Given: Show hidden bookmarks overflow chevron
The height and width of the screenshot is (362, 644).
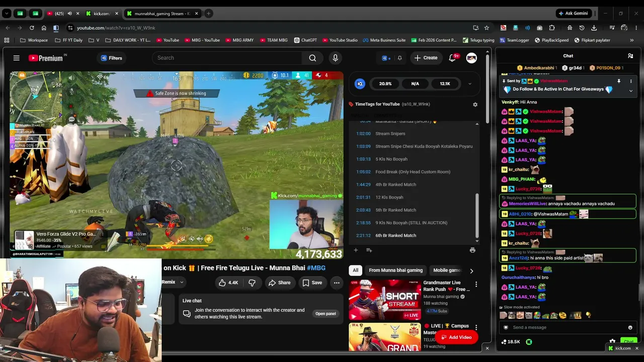Looking at the screenshot, I should point(632,40).
